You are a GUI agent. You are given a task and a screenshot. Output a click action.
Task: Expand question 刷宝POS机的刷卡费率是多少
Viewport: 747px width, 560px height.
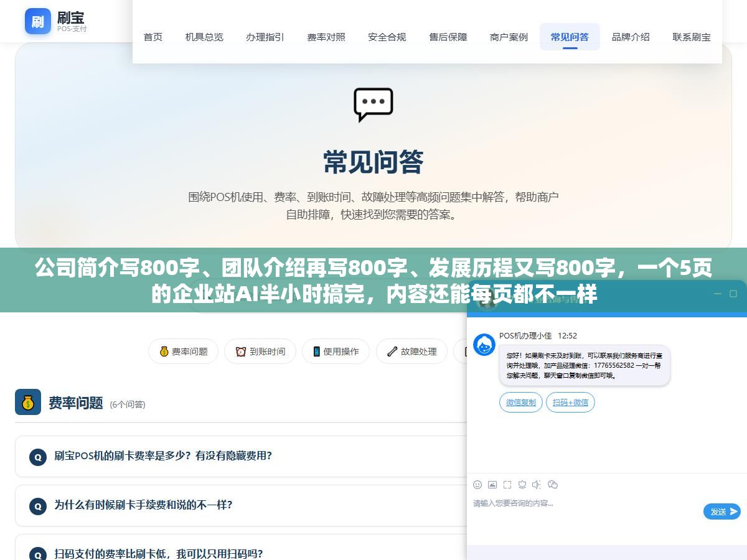coord(241,456)
